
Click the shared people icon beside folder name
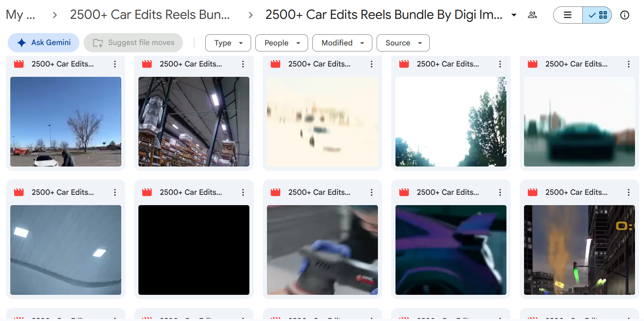click(x=533, y=15)
